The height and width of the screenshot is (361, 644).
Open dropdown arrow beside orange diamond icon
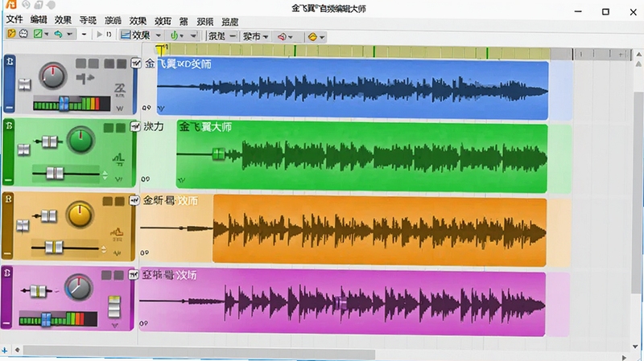point(322,38)
